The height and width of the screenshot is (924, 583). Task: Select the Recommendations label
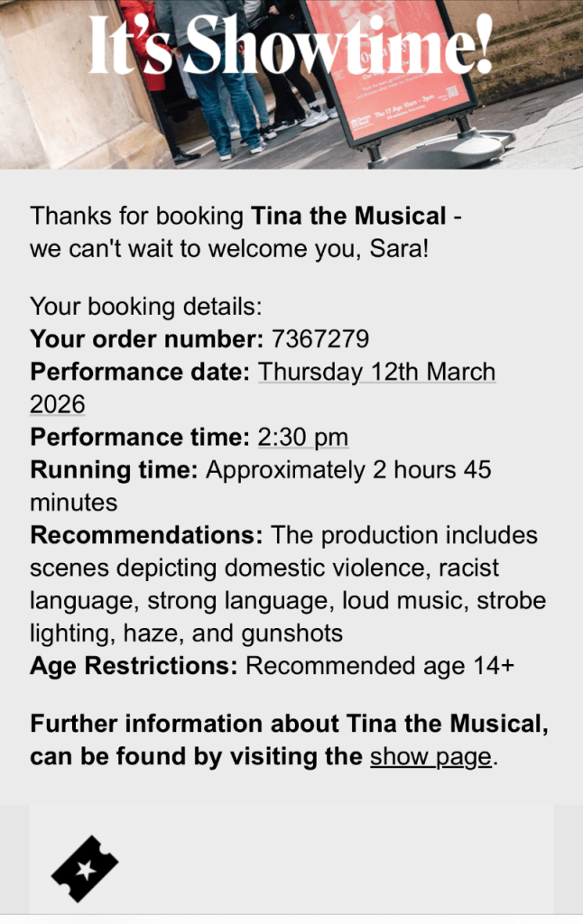pyautogui.click(x=146, y=535)
